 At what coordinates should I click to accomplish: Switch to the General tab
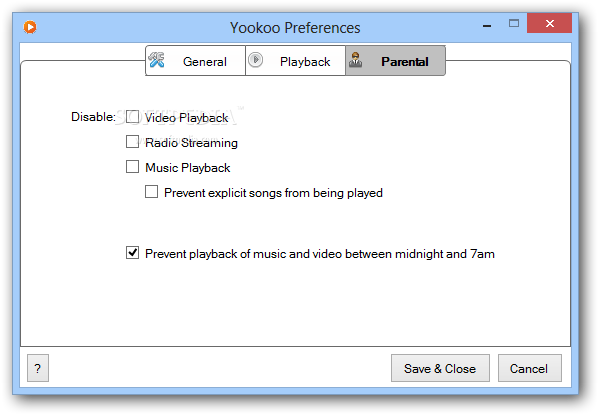pos(195,61)
